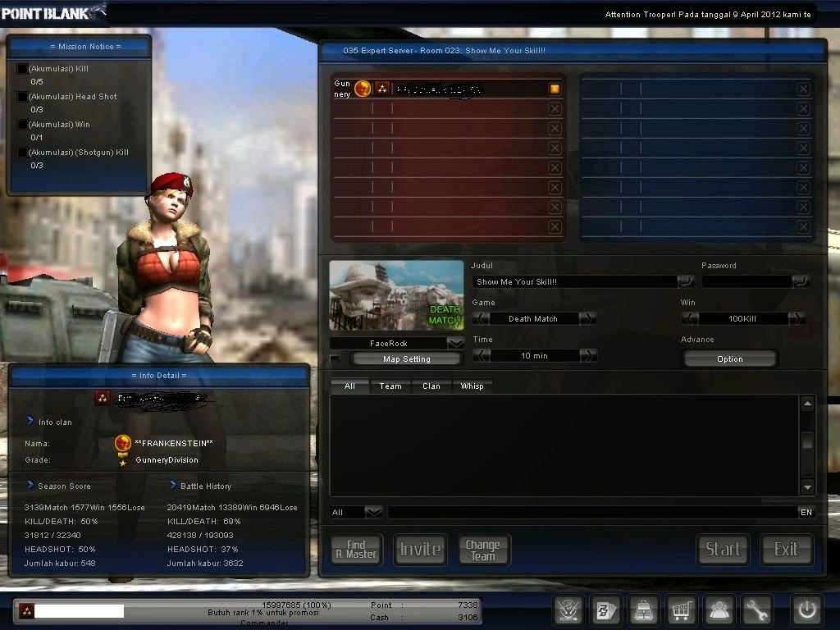
Task: Click the Password input field
Action: 746,282
